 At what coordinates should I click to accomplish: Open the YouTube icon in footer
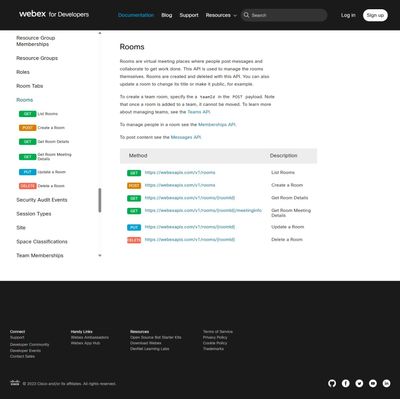[x=373, y=383]
